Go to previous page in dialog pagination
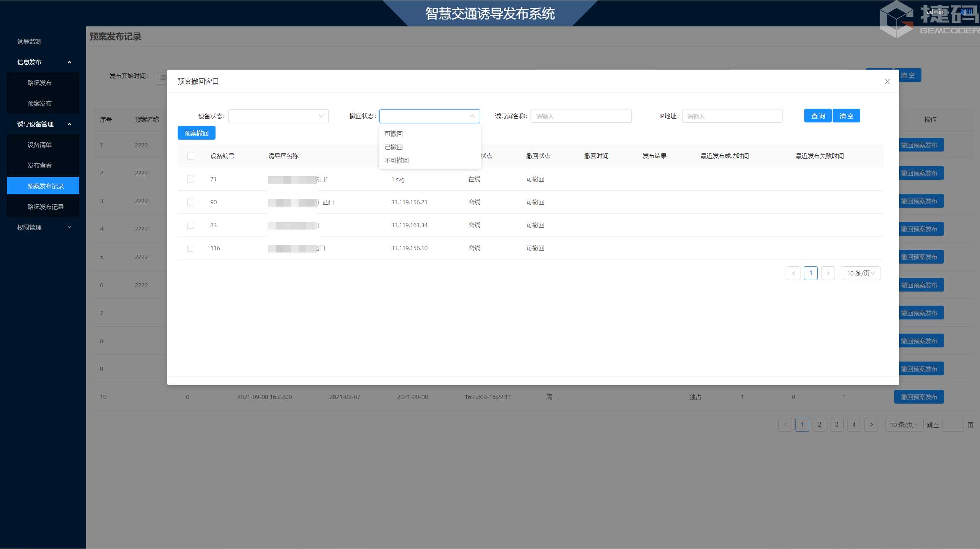This screenshot has height=549, width=980. [x=793, y=273]
